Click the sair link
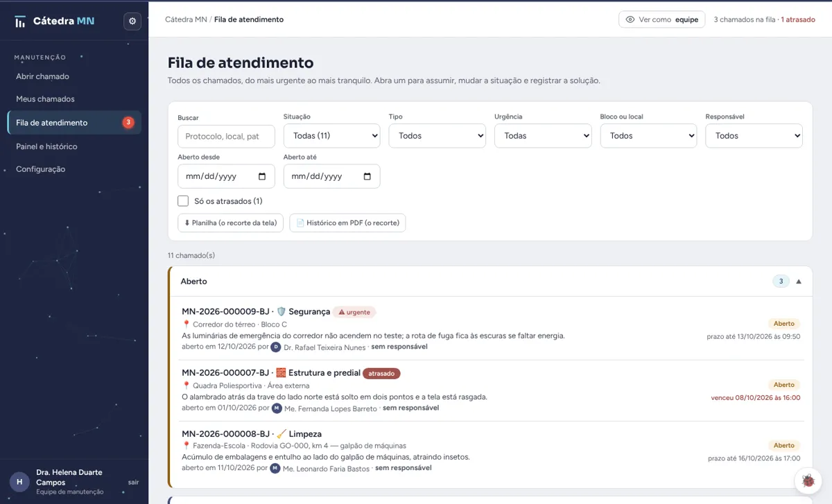The image size is (832, 504). pyautogui.click(x=134, y=482)
